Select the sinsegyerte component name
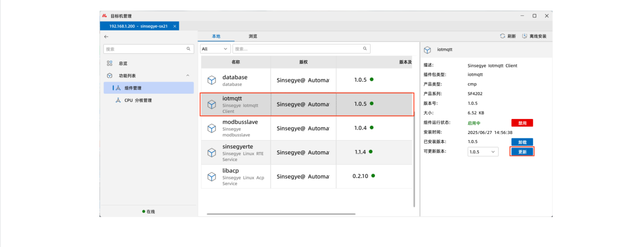This screenshot has width=644, height=247. pos(238,146)
